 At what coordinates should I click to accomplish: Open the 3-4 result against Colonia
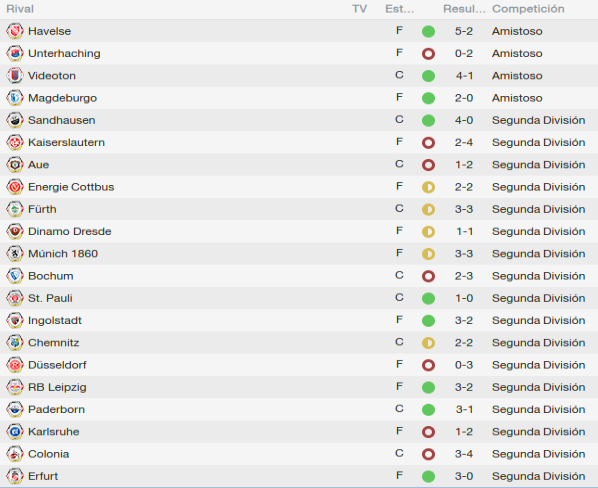pyautogui.click(x=464, y=454)
